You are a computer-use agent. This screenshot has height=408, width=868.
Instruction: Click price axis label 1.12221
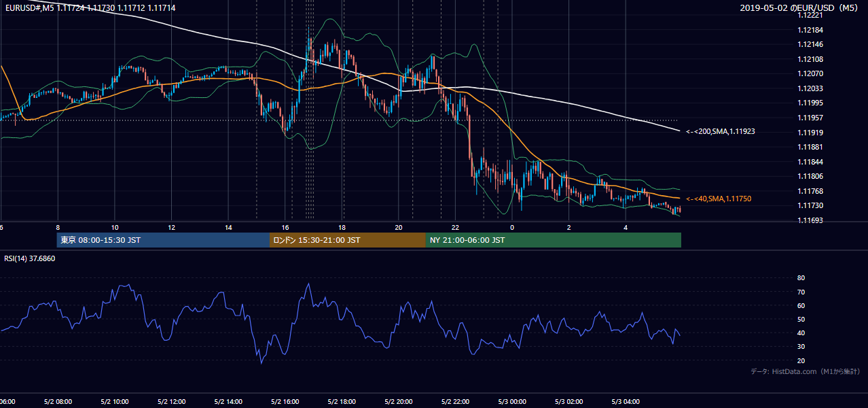tap(810, 16)
